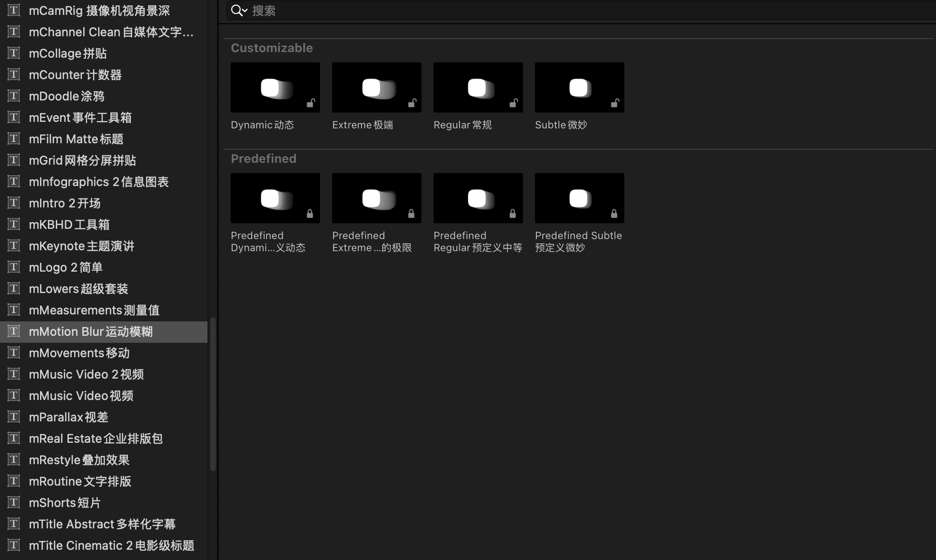Click the unlocked padlock on Regular thumbnail
Viewport: 936px width, 560px height.
(514, 103)
